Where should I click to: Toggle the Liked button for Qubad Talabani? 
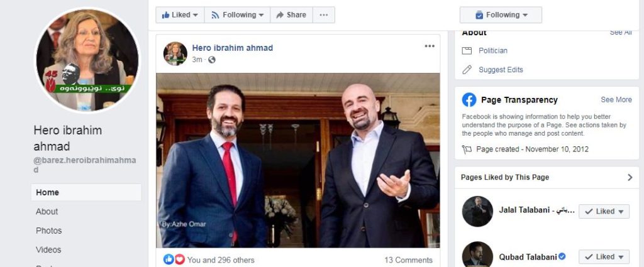[x=604, y=257]
